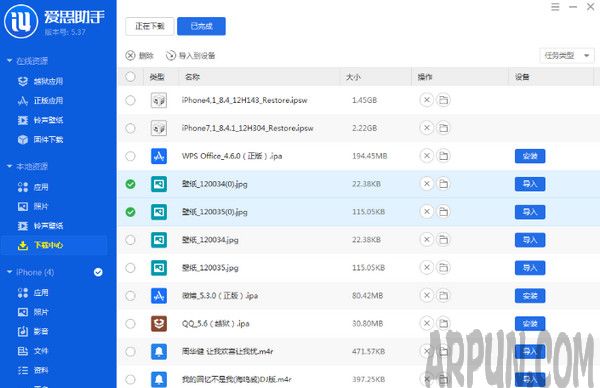Open 照片 under 本地资源
Screen dimensions: 600x388
coord(33,207)
